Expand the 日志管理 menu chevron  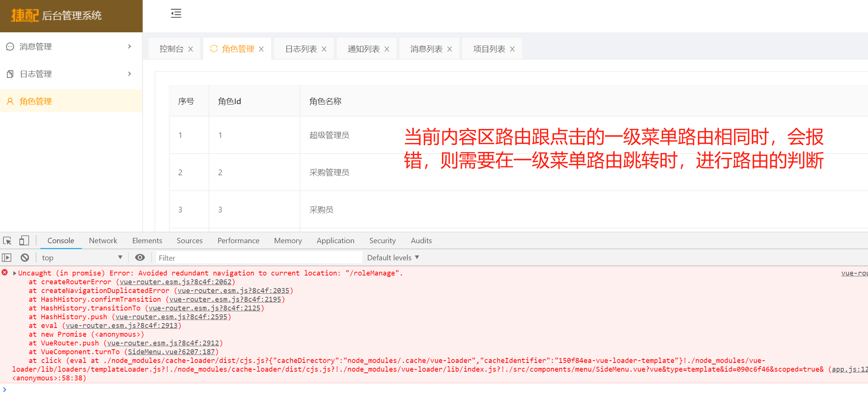coord(129,74)
